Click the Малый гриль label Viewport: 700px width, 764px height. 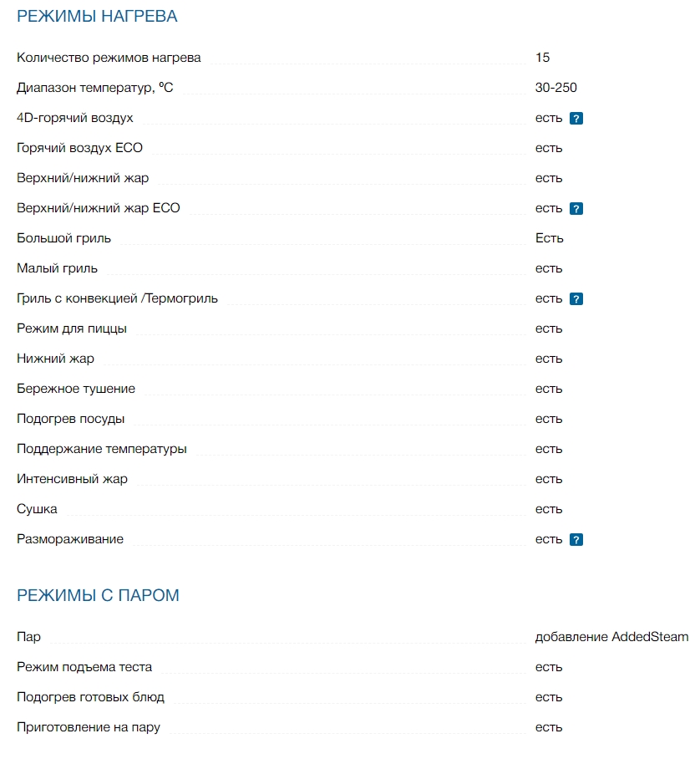coord(57,268)
